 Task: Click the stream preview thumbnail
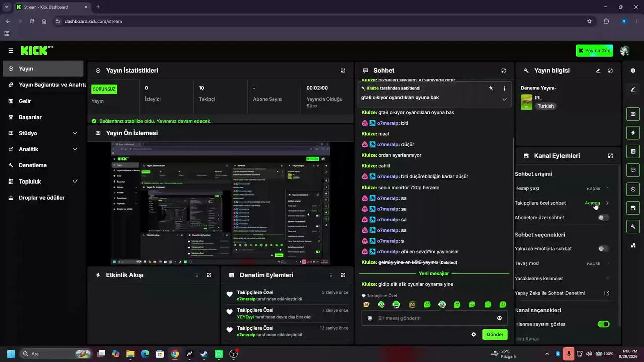(x=220, y=204)
